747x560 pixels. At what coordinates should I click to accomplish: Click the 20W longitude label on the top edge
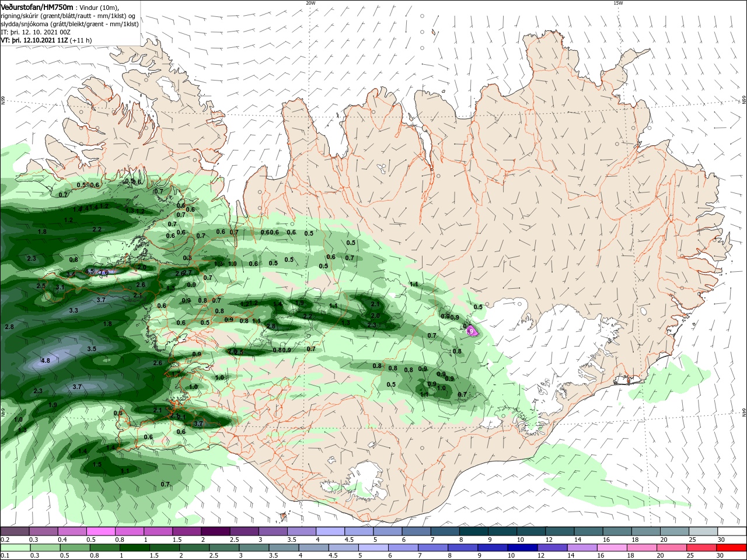(x=310, y=3)
